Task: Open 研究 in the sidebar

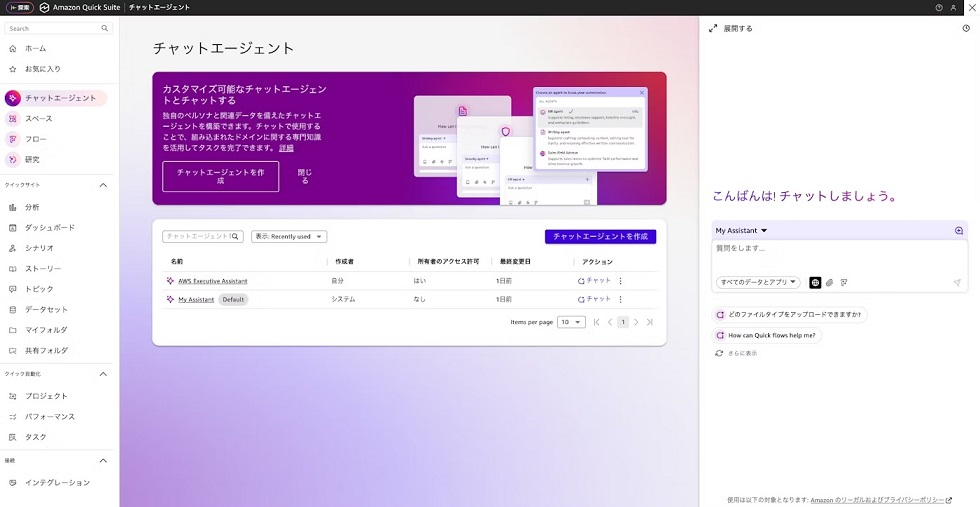Action: tap(32, 159)
